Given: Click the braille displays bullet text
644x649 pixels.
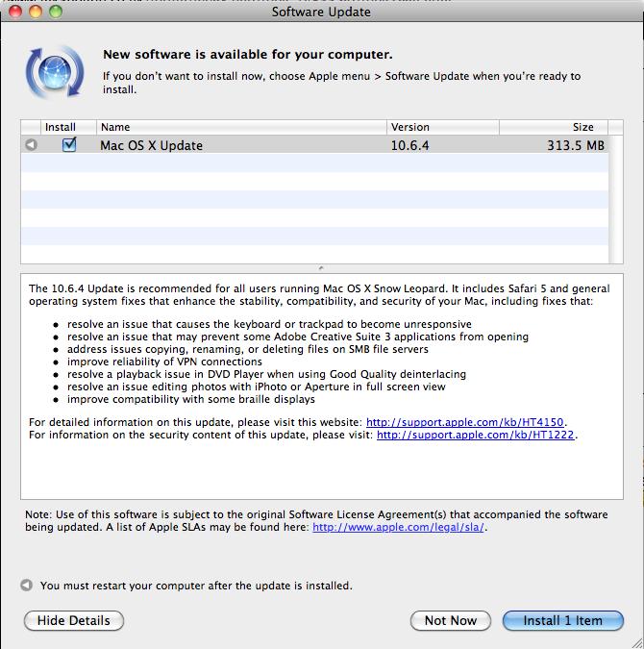Looking at the screenshot, I should 191,399.
